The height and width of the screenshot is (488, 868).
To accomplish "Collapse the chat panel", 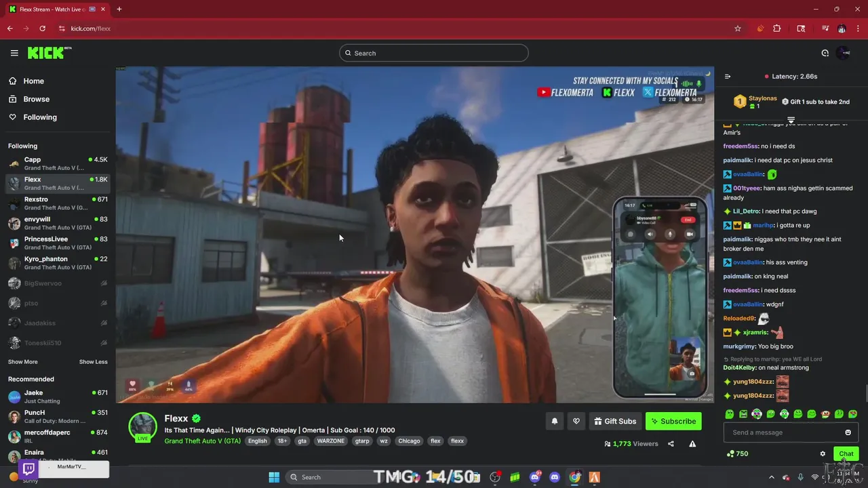I will (728, 77).
